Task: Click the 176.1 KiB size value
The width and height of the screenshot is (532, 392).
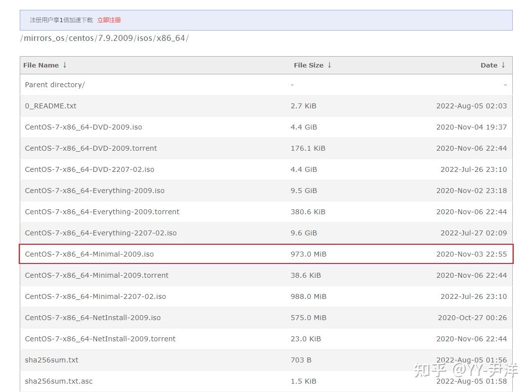Action: tap(308, 148)
